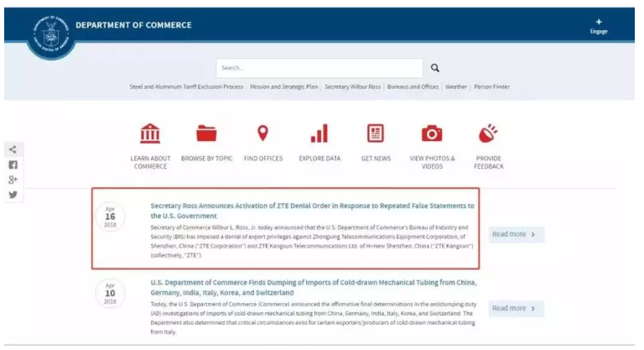
Task: Click the Get News newspaper icon
Action: click(376, 133)
